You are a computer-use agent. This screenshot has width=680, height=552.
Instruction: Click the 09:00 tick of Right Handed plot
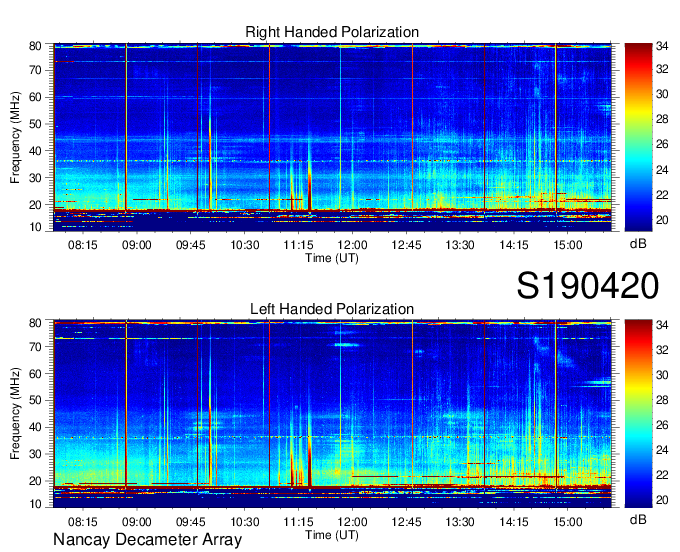coord(137,245)
